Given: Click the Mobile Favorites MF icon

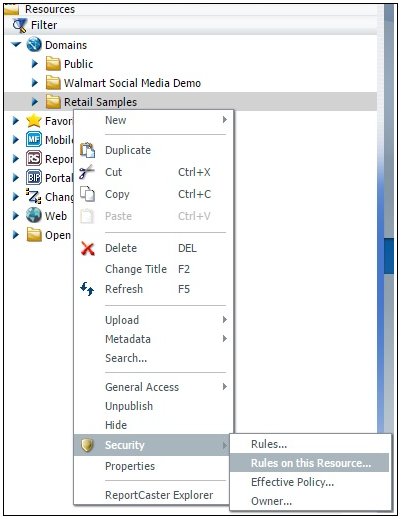Looking at the screenshot, I should 34,139.
